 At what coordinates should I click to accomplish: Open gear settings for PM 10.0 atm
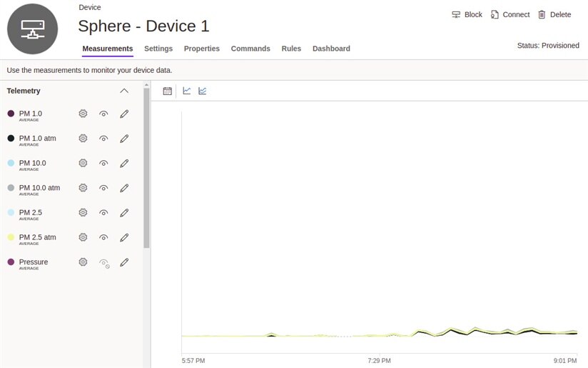[x=83, y=188]
